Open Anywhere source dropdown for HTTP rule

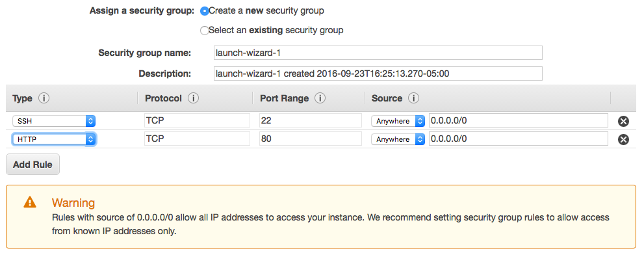[x=398, y=139]
